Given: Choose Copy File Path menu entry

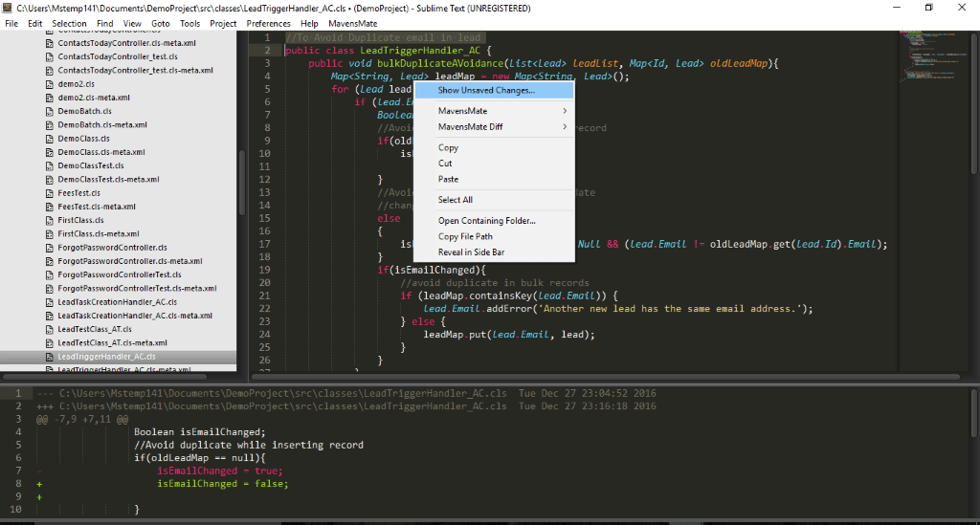Looking at the screenshot, I should click(x=494, y=236).
